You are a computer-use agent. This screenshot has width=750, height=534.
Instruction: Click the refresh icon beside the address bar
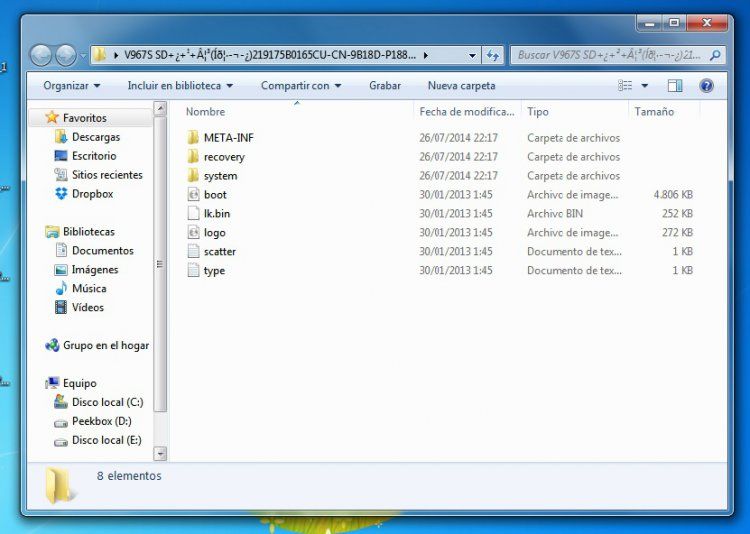tap(493, 56)
